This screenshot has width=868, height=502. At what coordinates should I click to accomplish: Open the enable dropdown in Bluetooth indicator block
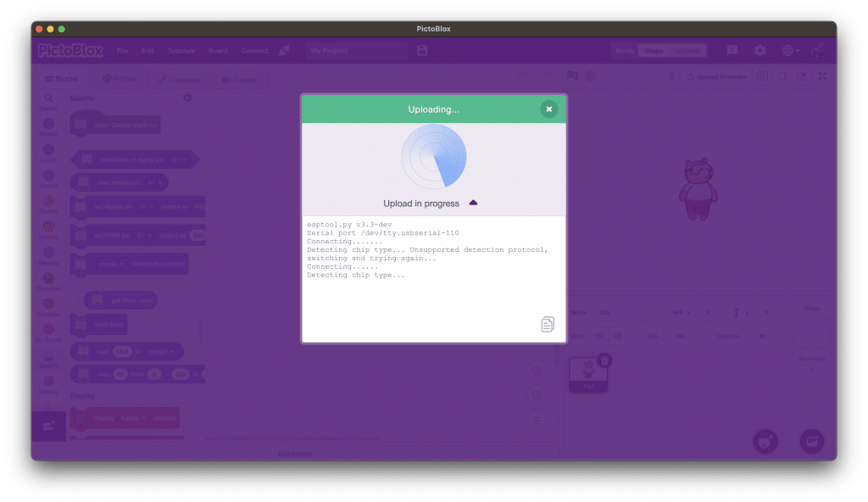point(111,265)
